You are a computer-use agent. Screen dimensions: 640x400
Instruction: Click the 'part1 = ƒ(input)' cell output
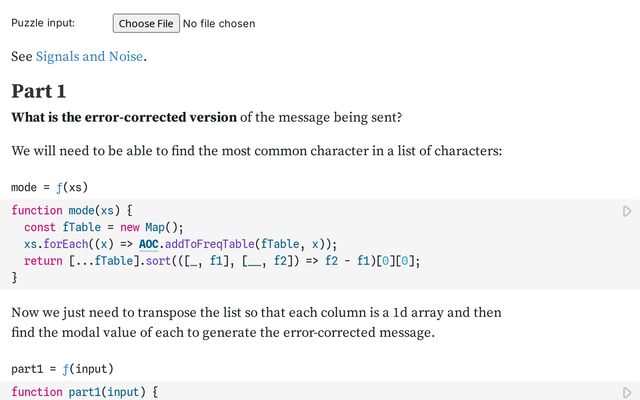[62, 369]
